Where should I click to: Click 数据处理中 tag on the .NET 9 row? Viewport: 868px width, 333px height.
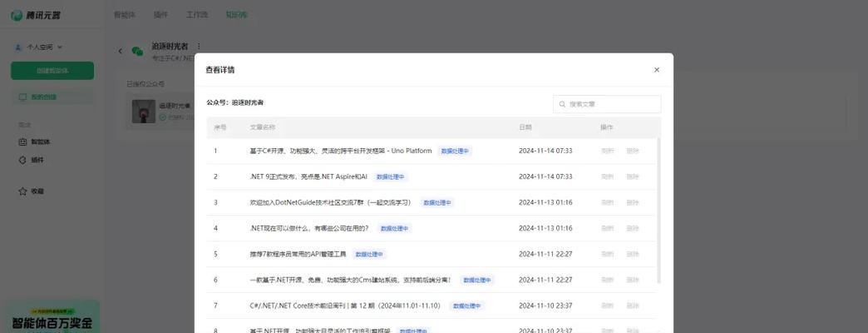(x=391, y=176)
